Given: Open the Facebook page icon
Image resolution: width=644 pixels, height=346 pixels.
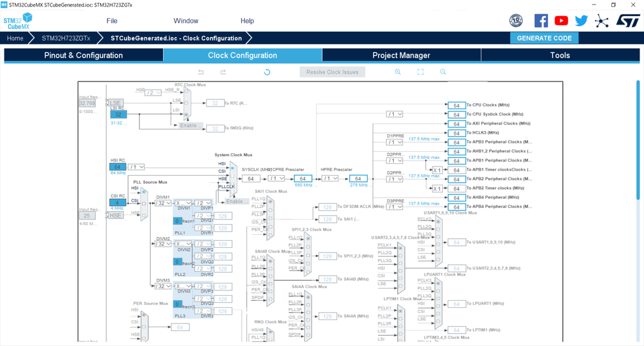Looking at the screenshot, I should [x=541, y=21].
